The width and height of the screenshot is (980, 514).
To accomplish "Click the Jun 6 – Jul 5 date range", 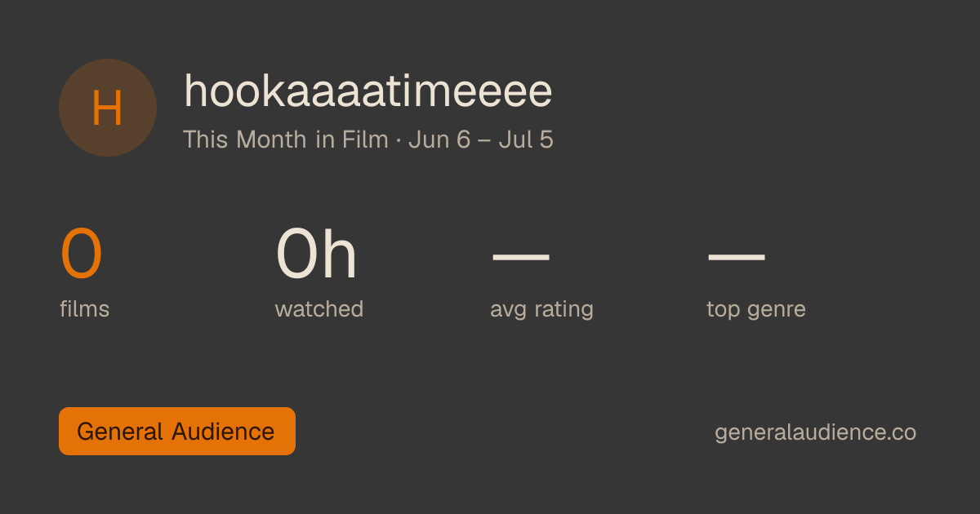I will 481,140.
